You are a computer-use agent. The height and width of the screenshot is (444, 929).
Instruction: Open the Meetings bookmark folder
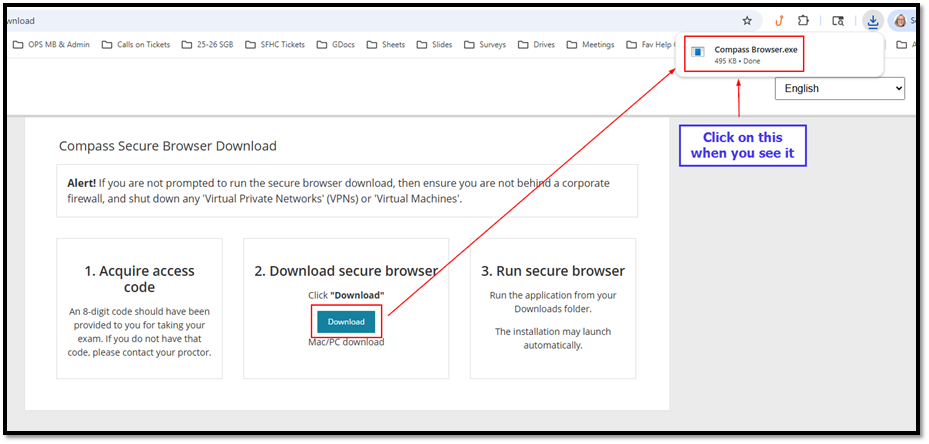point(591,44)
